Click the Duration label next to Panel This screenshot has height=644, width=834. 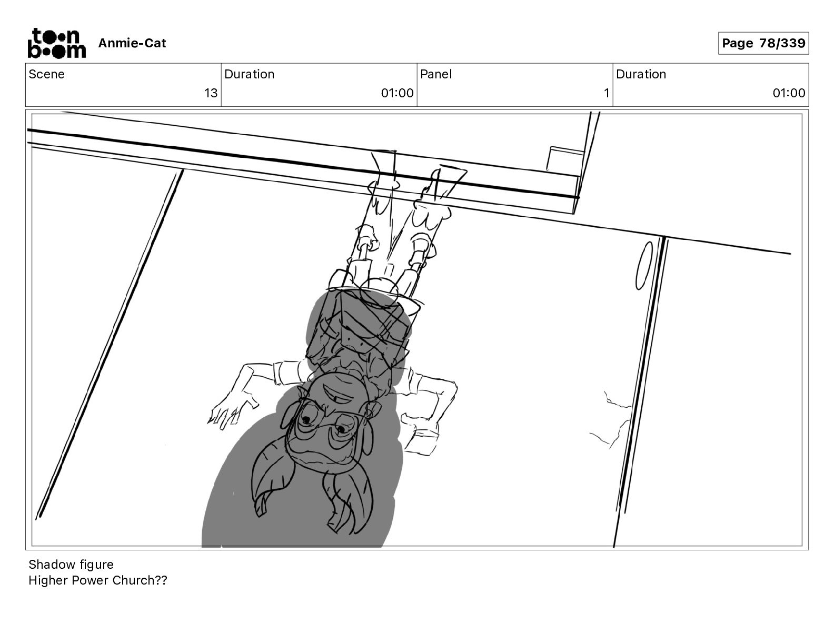pyautogui.click(x=641, y=74)
